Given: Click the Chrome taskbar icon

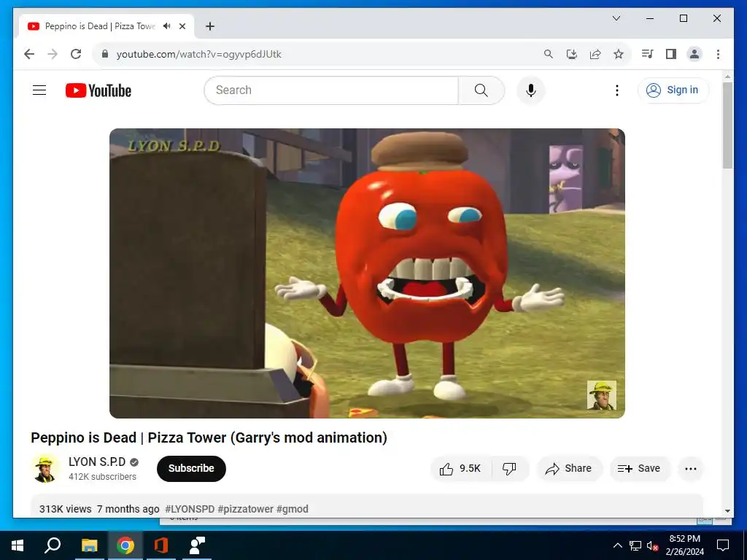Looking at the screenshot, I should pos(125,545).
